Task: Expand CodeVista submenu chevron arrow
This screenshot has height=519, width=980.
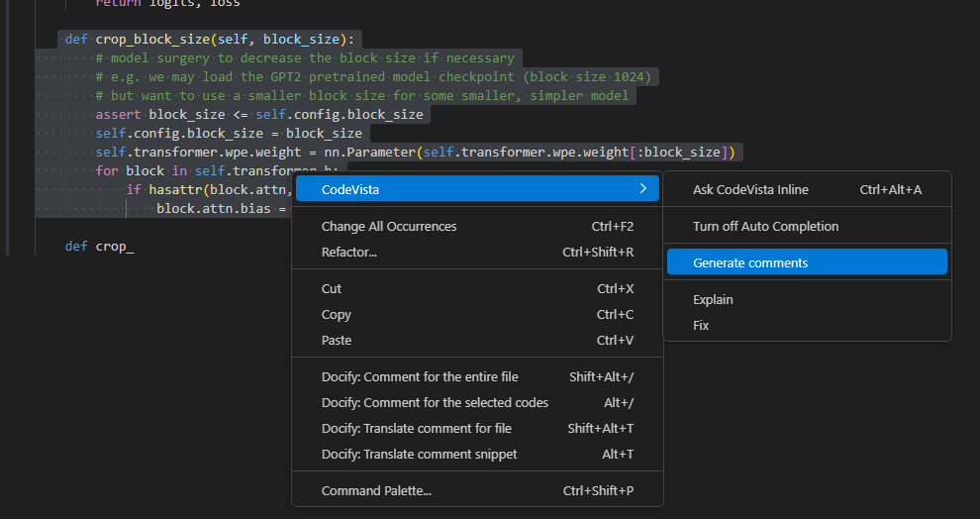Action: point(643,189)
